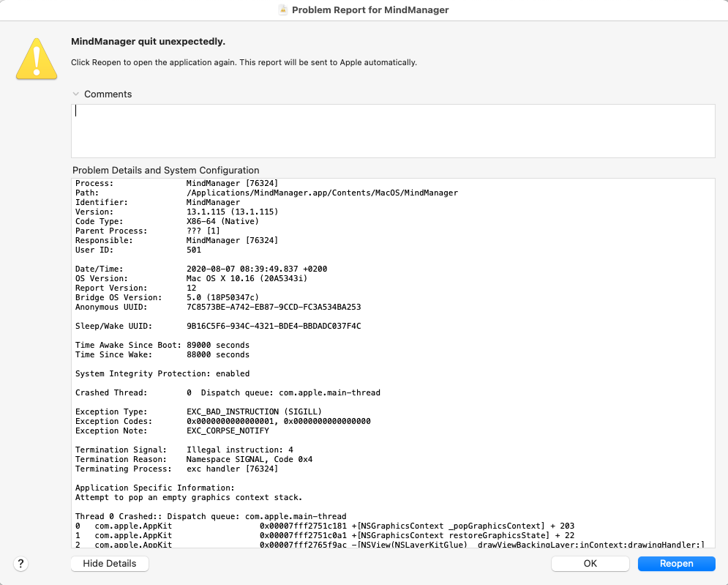Screen dimensions: 728x585
Task: Click the Exception Codes hex values
Action: coord(279,421)
